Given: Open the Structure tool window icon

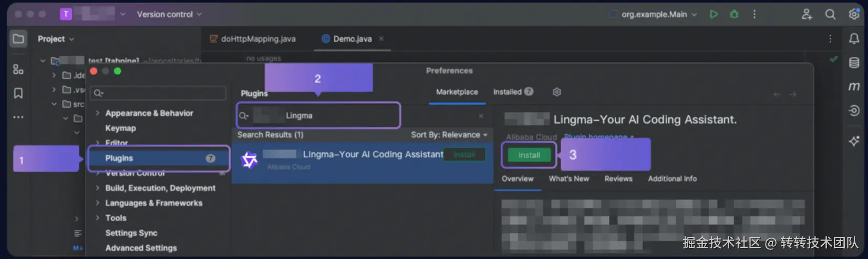Looking at the screenshot, I should point(18,69).
